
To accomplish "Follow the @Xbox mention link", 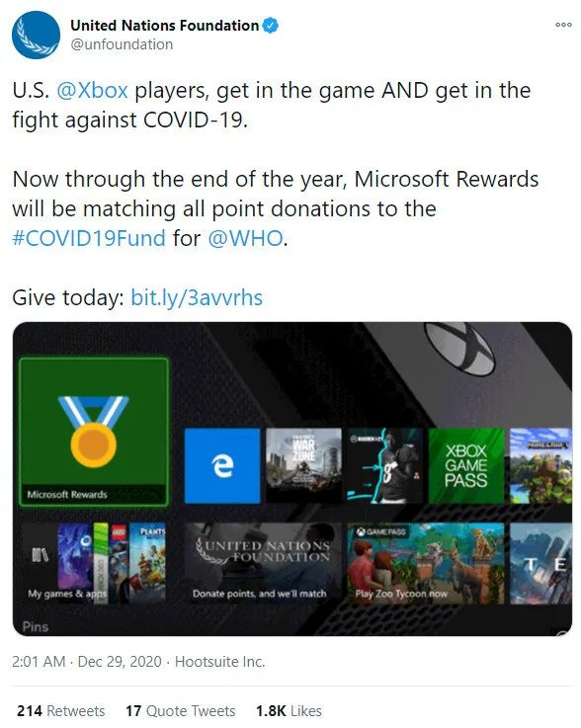I will (x=92, y=90).
